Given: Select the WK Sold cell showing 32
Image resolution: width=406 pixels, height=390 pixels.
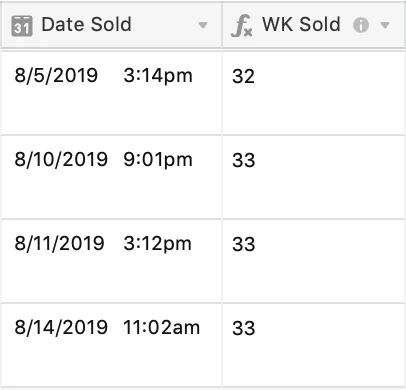Looking at the screenshot, I should pos(313,93).
